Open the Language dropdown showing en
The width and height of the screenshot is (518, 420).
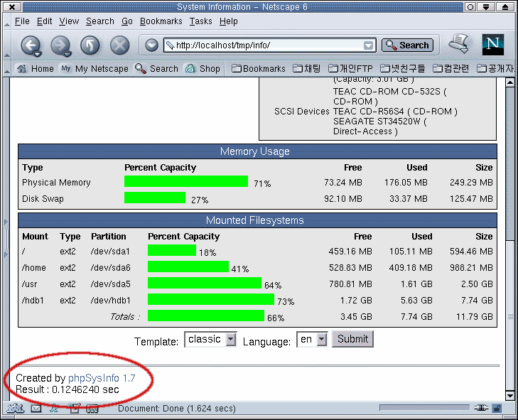tap(312, 340)
